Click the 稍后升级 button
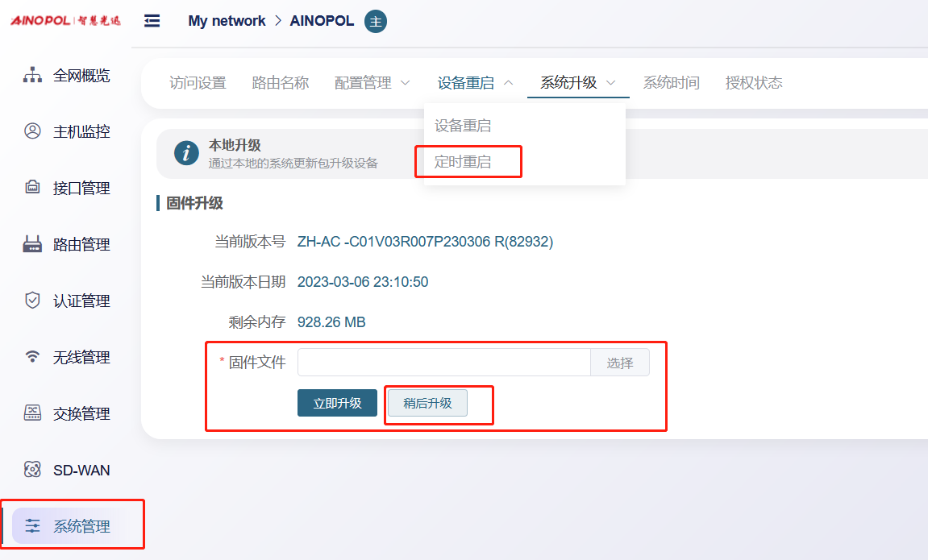928x560 pixels. [x=427, y=403]
